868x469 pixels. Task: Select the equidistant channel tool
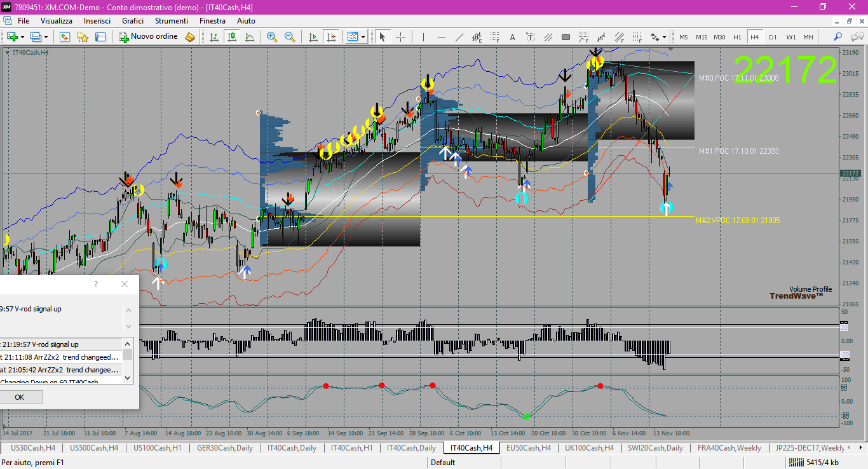[477, 37]
